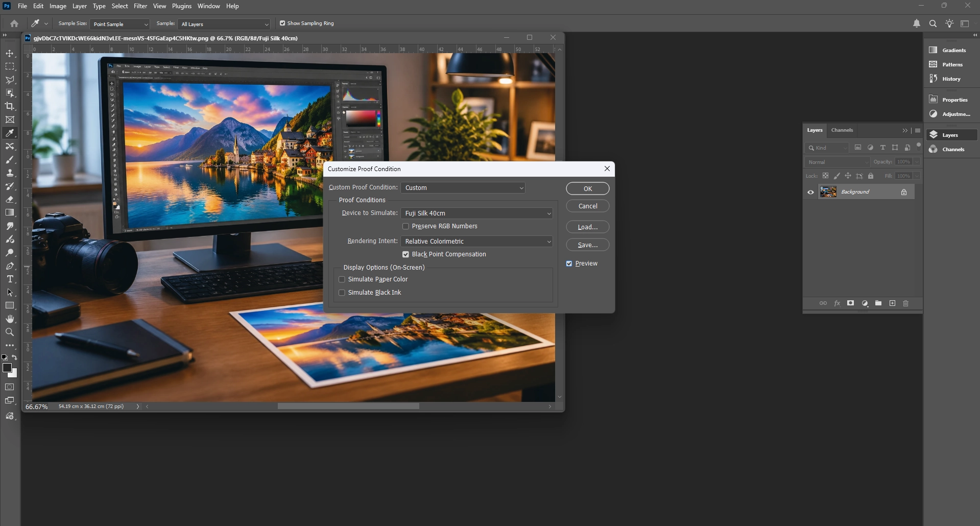This screenshot has width=980, height=526.
Task: Open the Gradients panel
Action: (x=951, y=50)
